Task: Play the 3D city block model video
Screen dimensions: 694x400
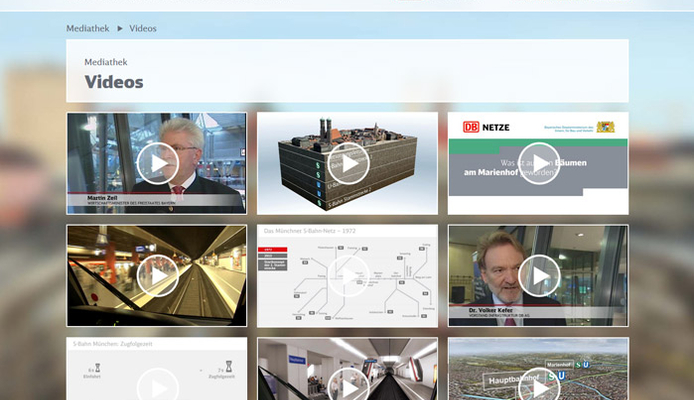Action: (348, 163)
